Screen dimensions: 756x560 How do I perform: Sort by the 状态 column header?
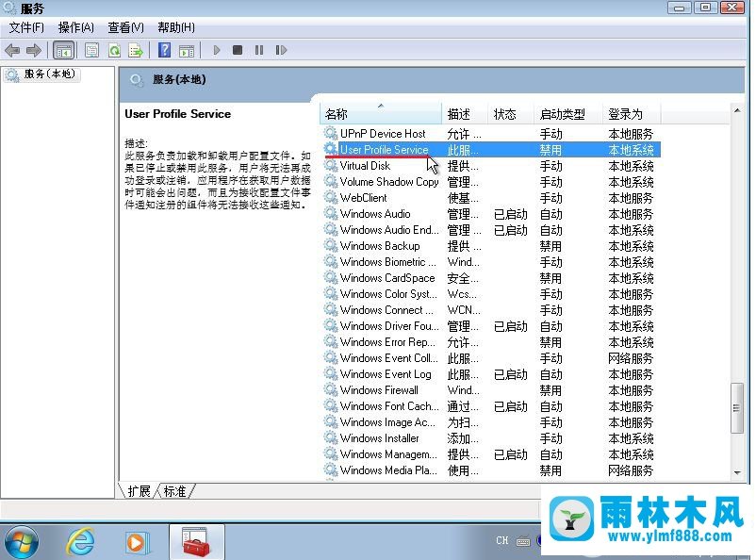pyautogui.click(x=511, y=114)
